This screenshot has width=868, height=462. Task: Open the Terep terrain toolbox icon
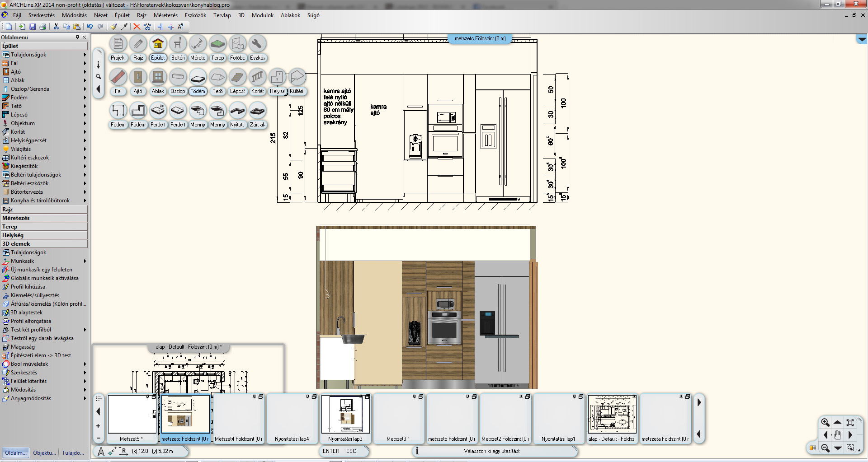tap(217, 44)
